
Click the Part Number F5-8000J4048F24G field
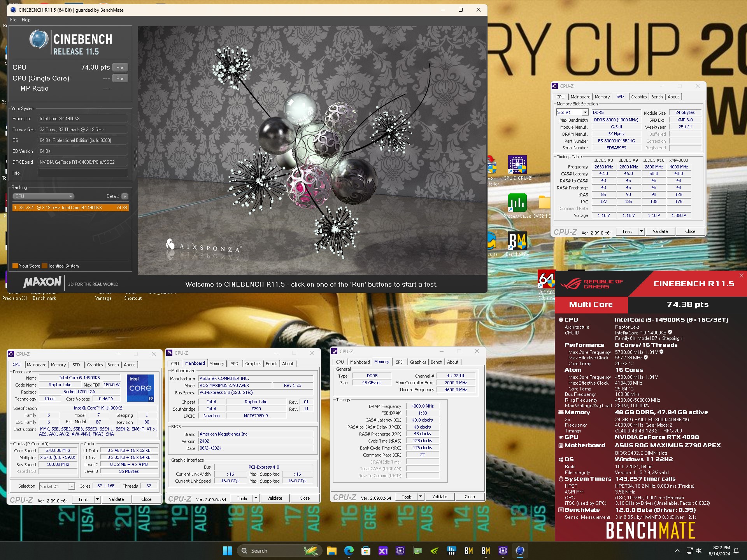pos(616,141)
